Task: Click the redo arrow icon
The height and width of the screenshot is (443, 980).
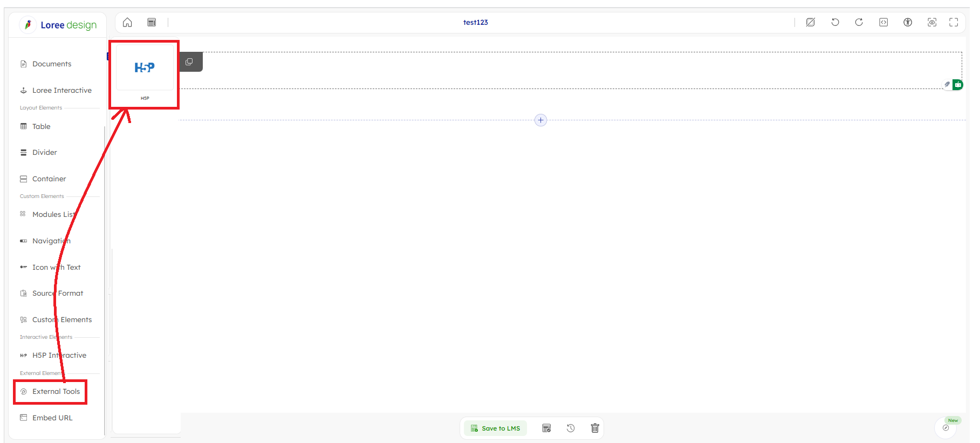Action: tap(859, 22)
